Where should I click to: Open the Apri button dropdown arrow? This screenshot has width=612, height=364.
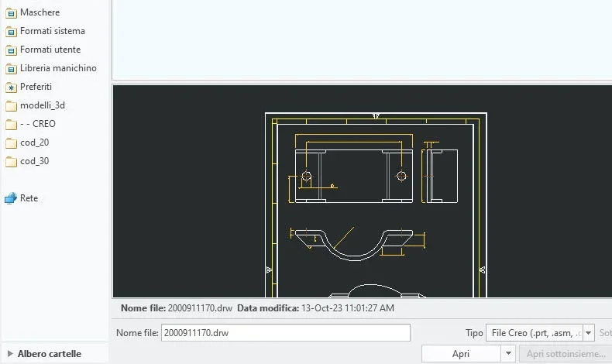[508, 354]
